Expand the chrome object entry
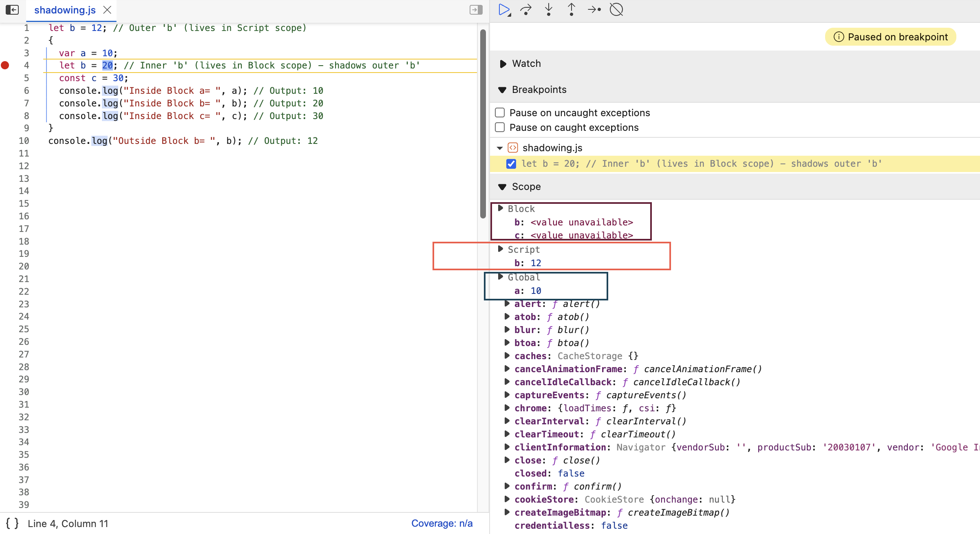 click(507, 408)
